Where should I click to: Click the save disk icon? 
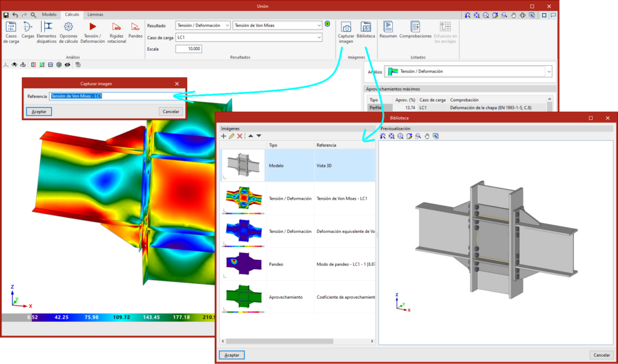[x=6, y=15]
